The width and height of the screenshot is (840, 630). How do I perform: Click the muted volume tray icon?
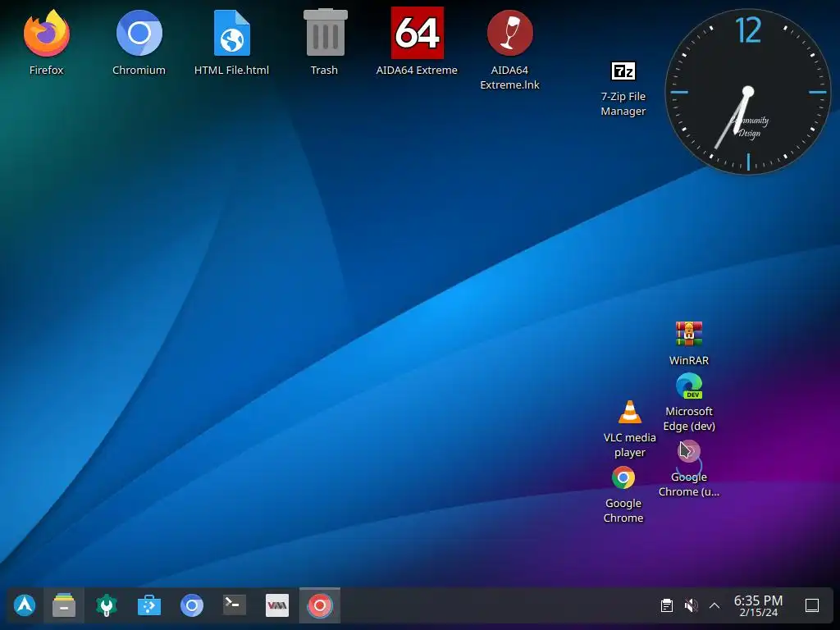coord(691,605)
